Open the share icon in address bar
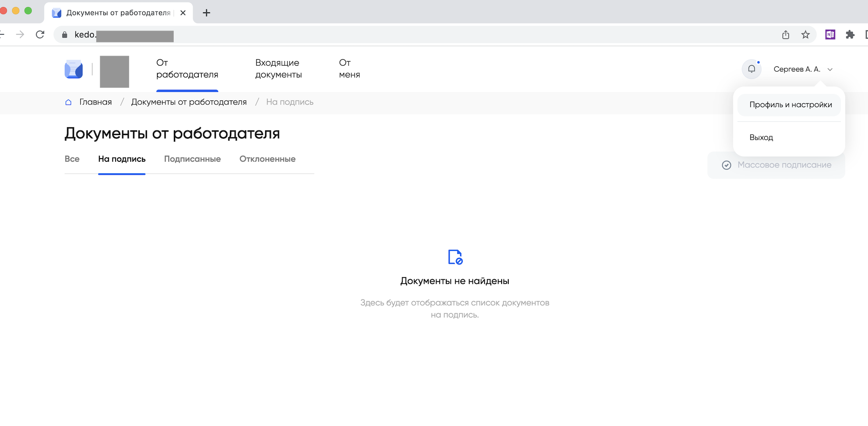This screenshot has width=868, height=426. click(x=785, y=35)
